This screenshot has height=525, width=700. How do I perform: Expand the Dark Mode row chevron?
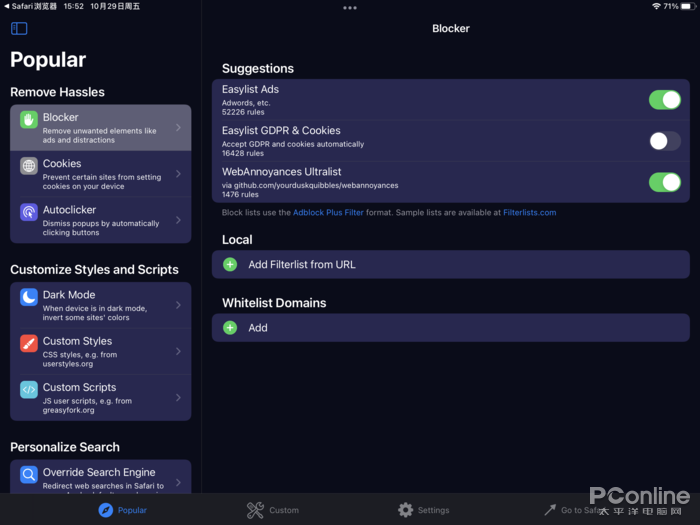point(179,305)
